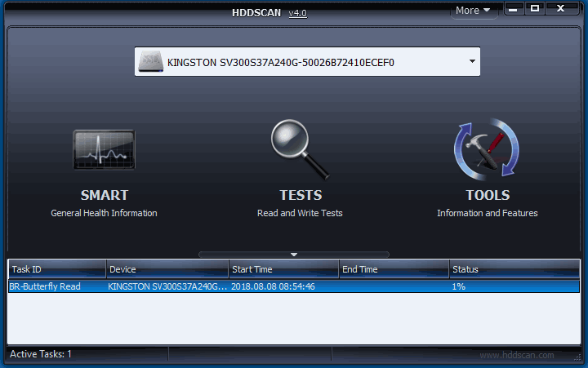Minimize the HDDScan window

click(513, 9)
